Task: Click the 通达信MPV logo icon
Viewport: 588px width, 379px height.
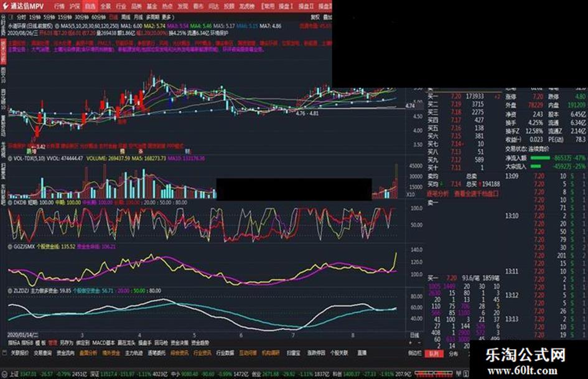Action: coord(6,6)
